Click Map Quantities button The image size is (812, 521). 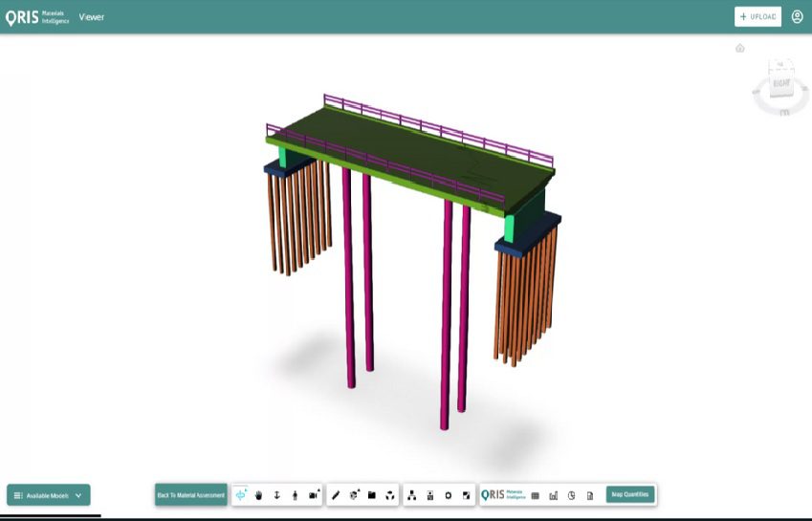coord(630,494)
